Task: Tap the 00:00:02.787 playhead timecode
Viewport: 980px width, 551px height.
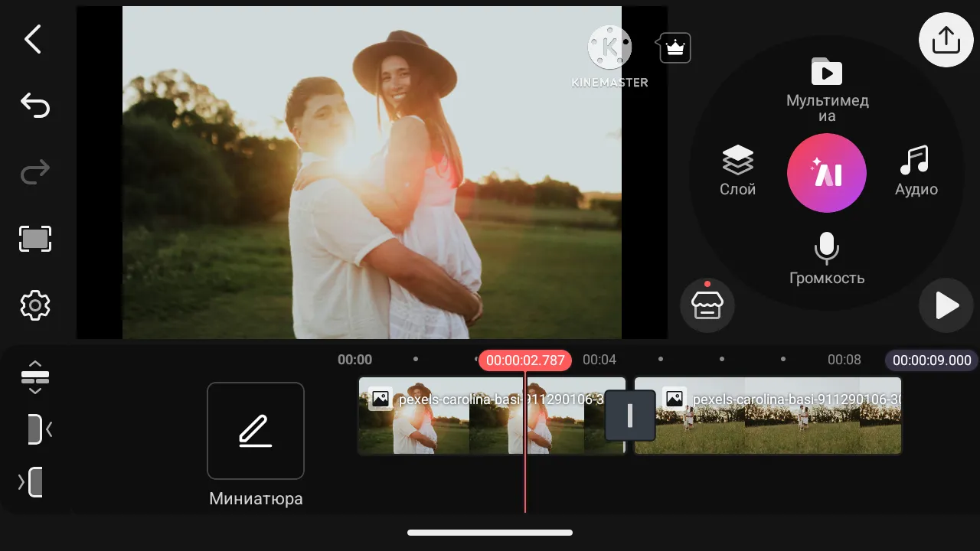Action: [524, 360]
